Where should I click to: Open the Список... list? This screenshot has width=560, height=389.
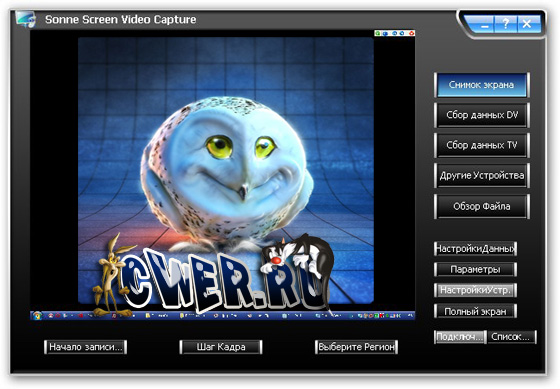[512, 336]
